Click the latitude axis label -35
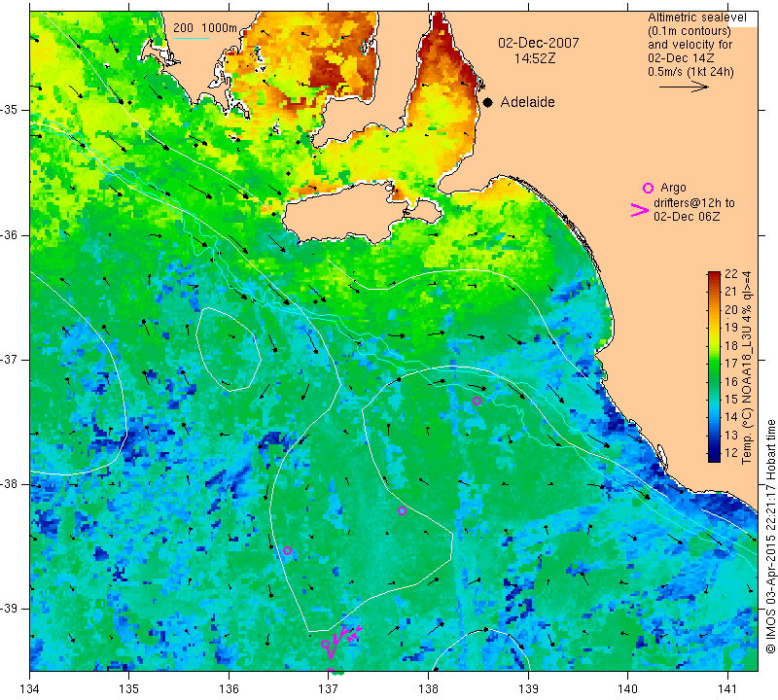This screenshot has height=700, width=778. (10, 110)
